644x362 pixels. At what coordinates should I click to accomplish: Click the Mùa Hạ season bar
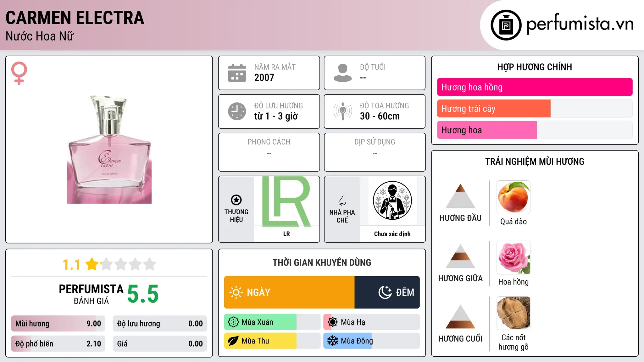click(x=372, y=322)
